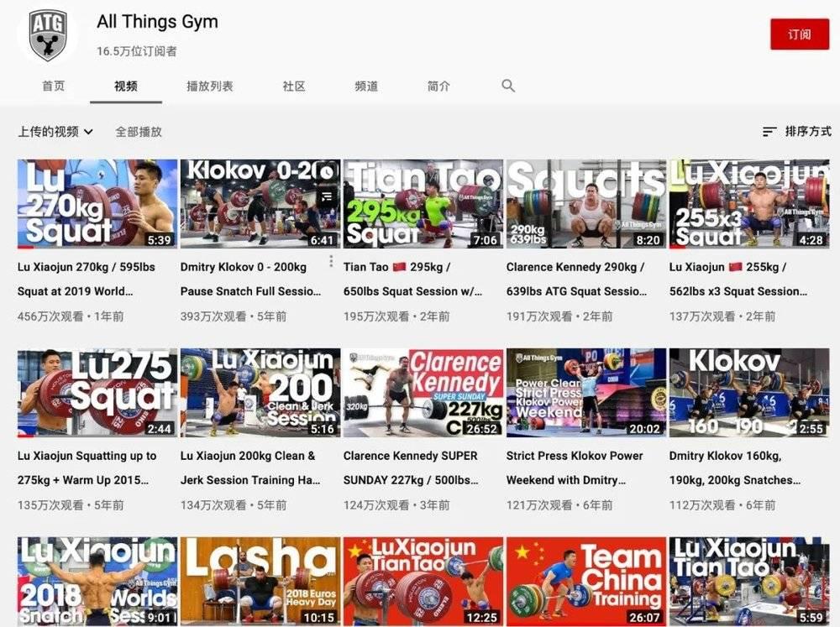This screenshot has height=627, width=840.
Task: Open Lu Xiaojun 270kg Squat video title
Action: 86,279
